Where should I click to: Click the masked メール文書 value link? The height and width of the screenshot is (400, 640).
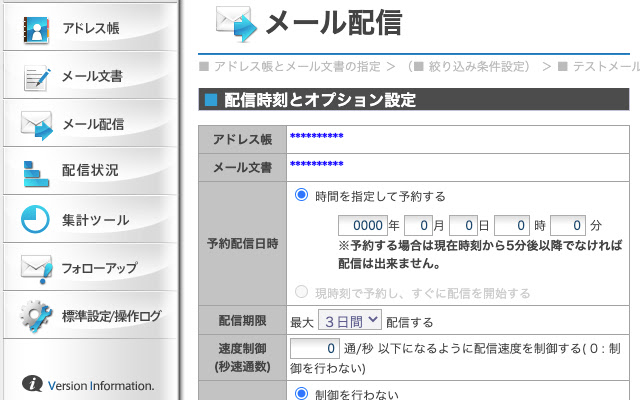tap(316, 164)
